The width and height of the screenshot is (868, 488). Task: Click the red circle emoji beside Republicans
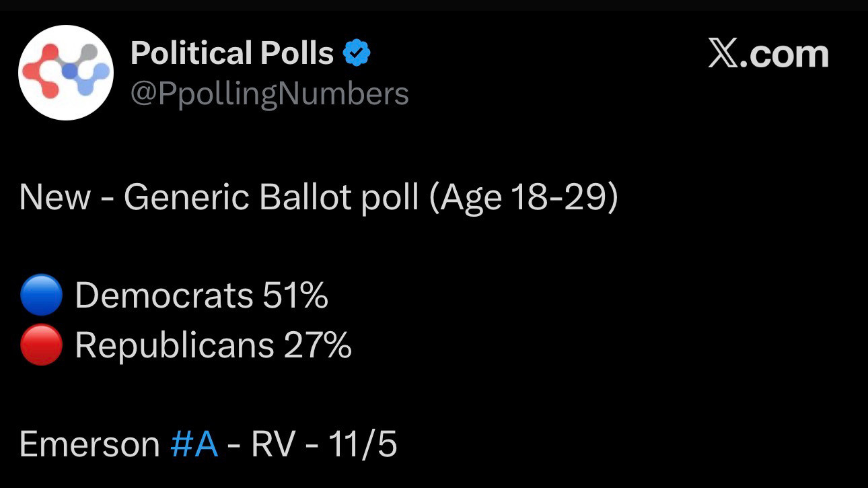pyautogui.click(x=41, y=345)
